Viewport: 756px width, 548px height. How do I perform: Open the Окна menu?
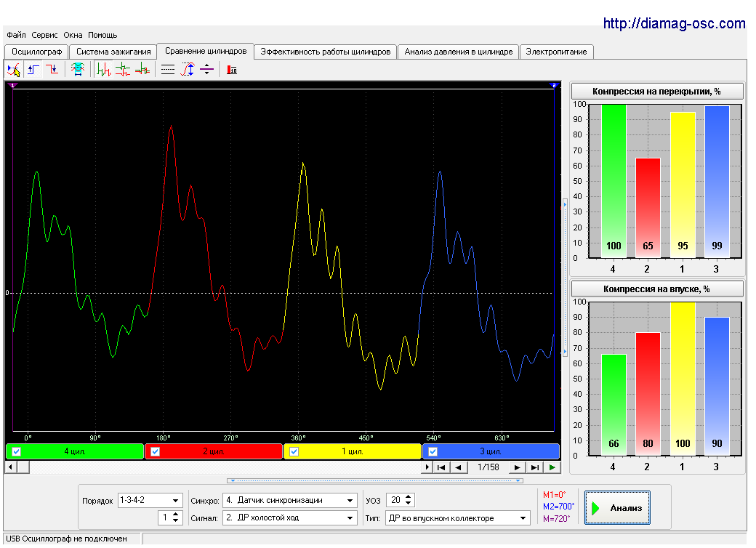pos(73,35)
